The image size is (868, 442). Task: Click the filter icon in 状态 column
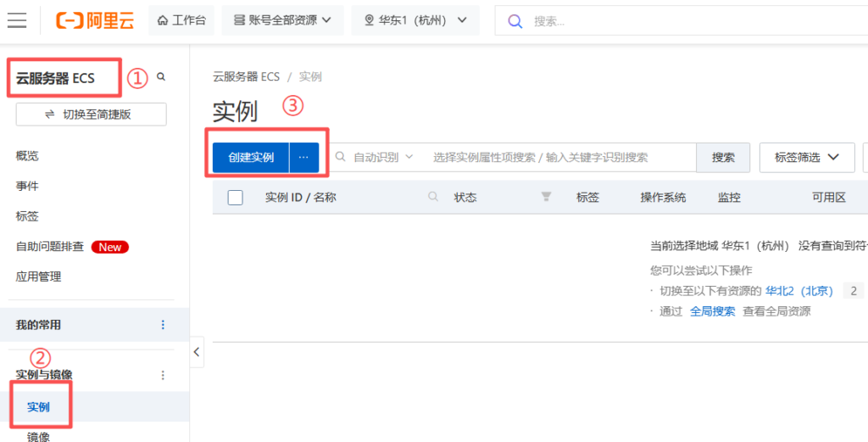coord(546,197)
